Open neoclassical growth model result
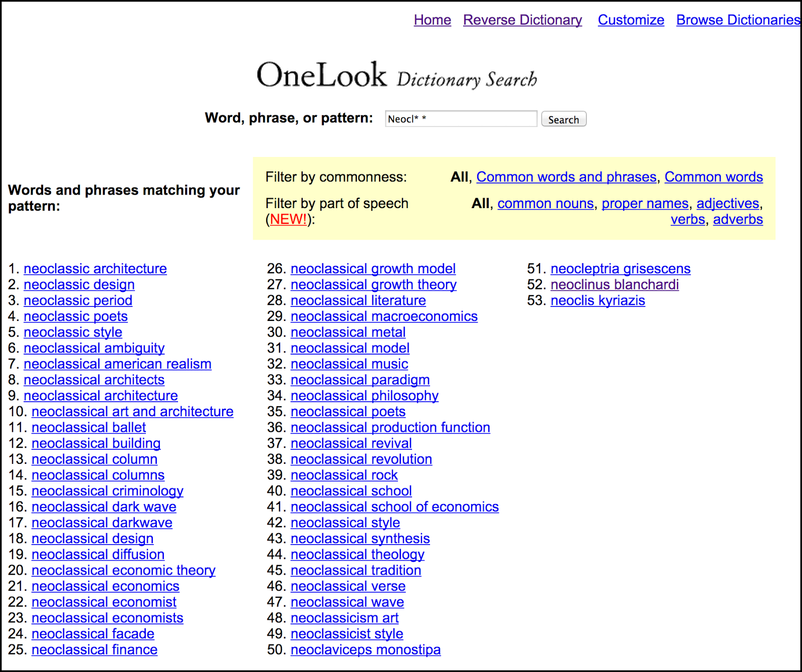 [373, 269]
